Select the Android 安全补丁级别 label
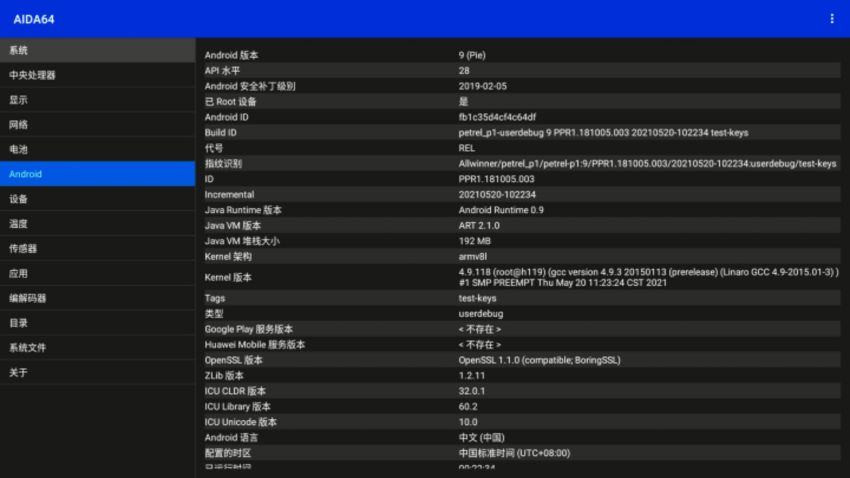 250,86
